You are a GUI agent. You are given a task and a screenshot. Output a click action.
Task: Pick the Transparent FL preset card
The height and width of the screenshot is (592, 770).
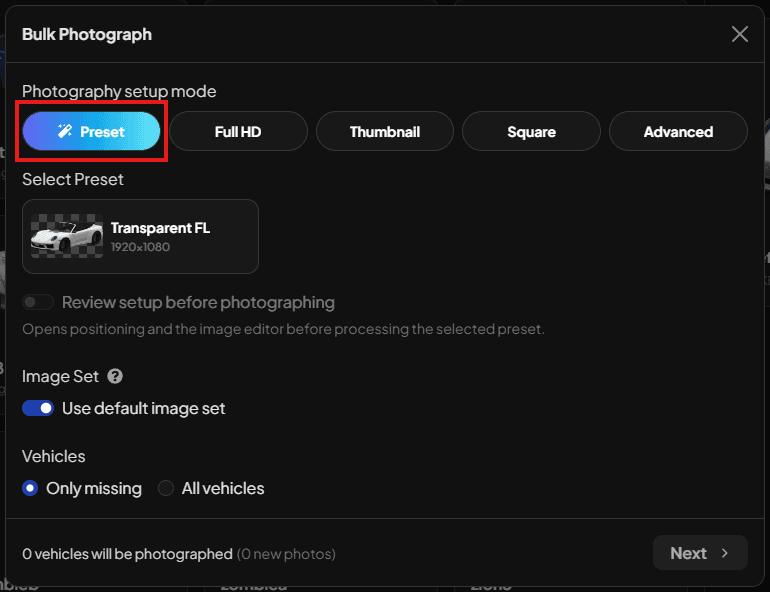pyautogui.click(x=140, y=237)
